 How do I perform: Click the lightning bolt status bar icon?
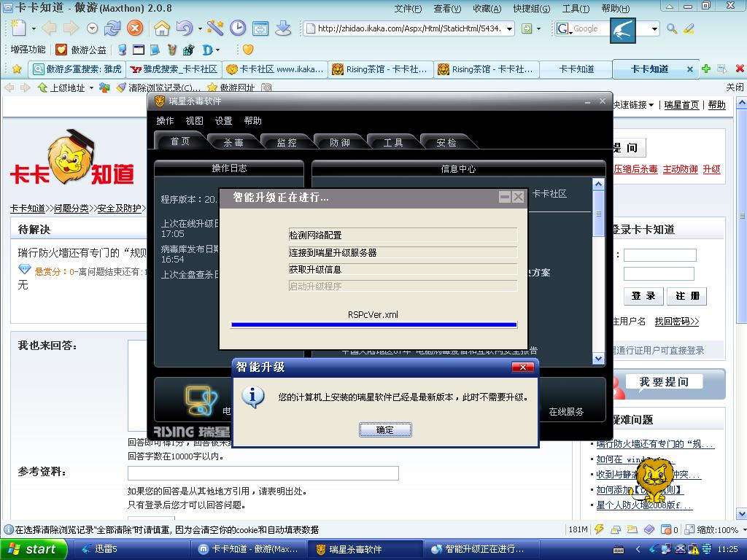pyautogui.click(x=599, y=529)
